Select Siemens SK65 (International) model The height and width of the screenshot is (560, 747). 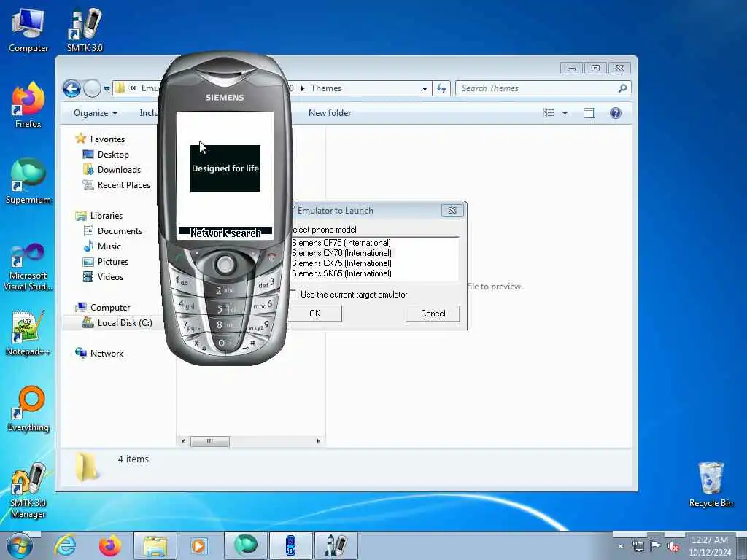341,273
